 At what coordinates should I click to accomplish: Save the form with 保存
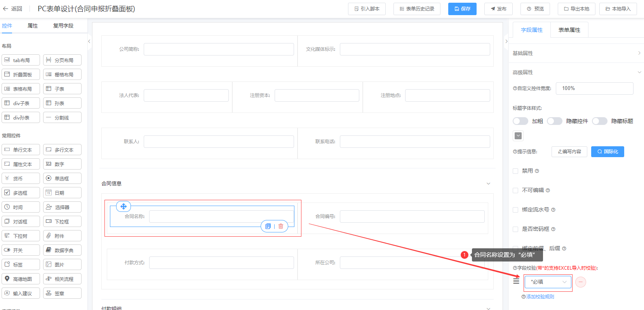click(462, 9)
